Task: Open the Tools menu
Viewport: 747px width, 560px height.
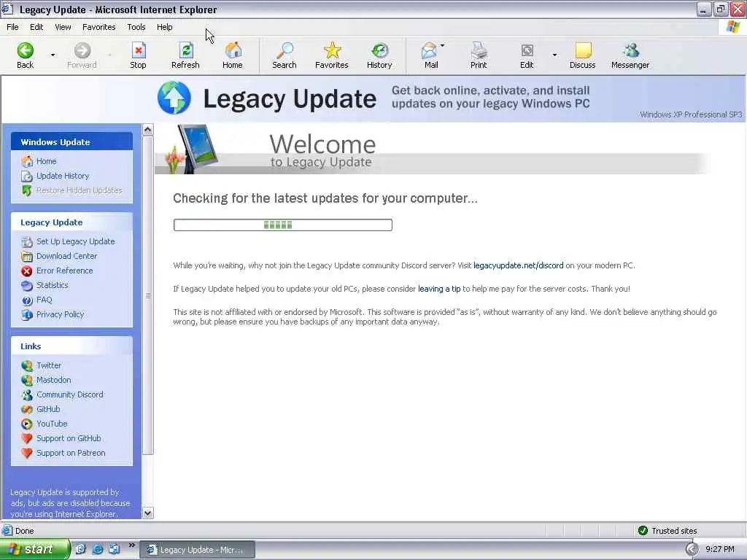Action: (136, 27)
